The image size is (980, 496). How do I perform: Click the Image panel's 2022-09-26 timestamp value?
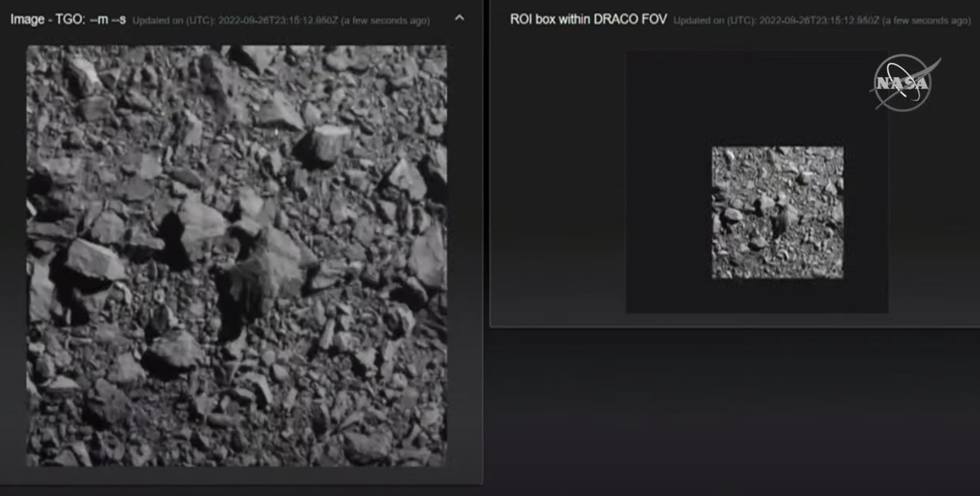pos(278,21)
